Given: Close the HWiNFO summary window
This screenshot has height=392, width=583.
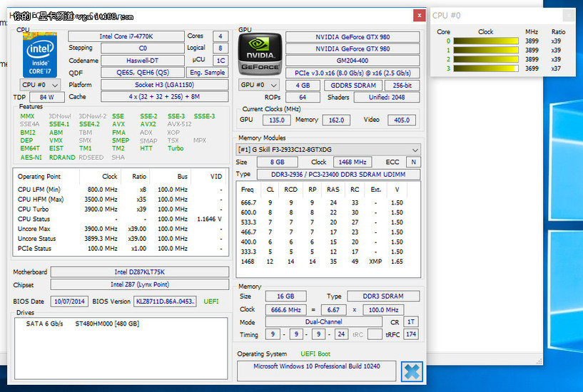Looking at the screenshot, I should (x=420, y=15).
